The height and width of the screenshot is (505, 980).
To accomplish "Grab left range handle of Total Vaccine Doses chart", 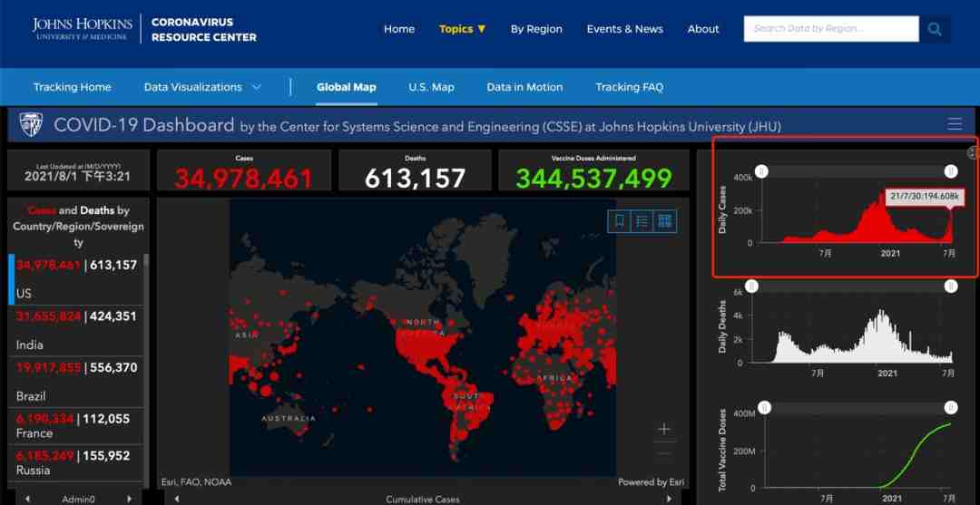I will [x=764, y=408].
